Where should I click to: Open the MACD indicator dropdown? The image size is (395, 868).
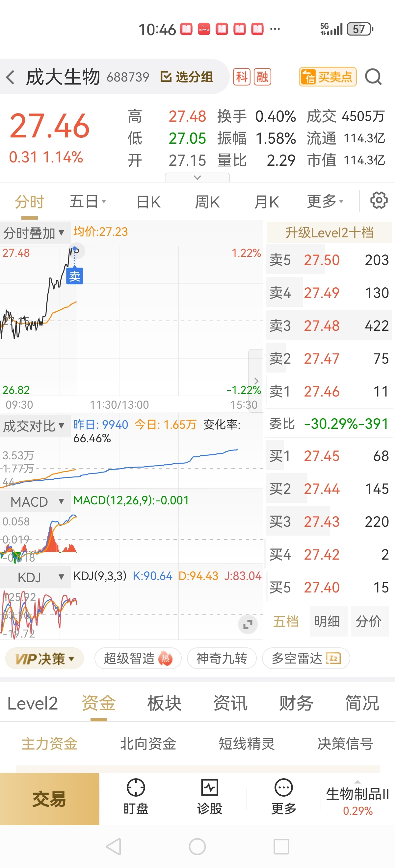[35, 502]
